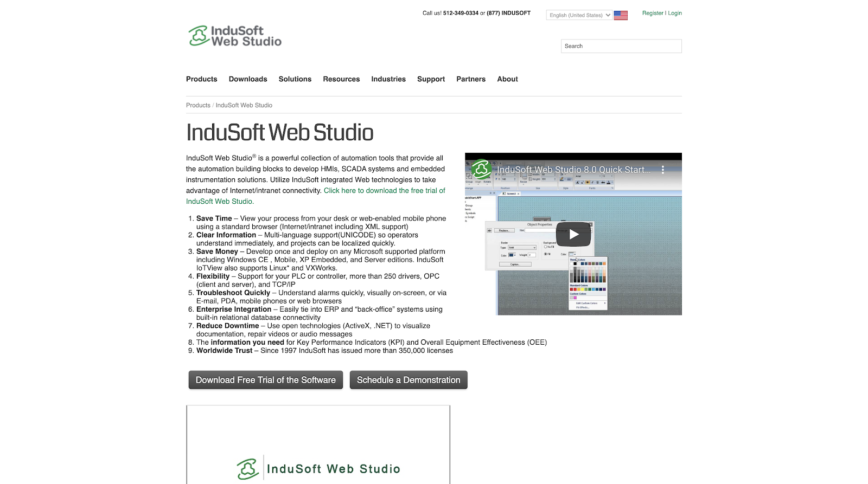Click the United States flag icon
Viewport: 868px width, 484px height.
coord(621,15)
